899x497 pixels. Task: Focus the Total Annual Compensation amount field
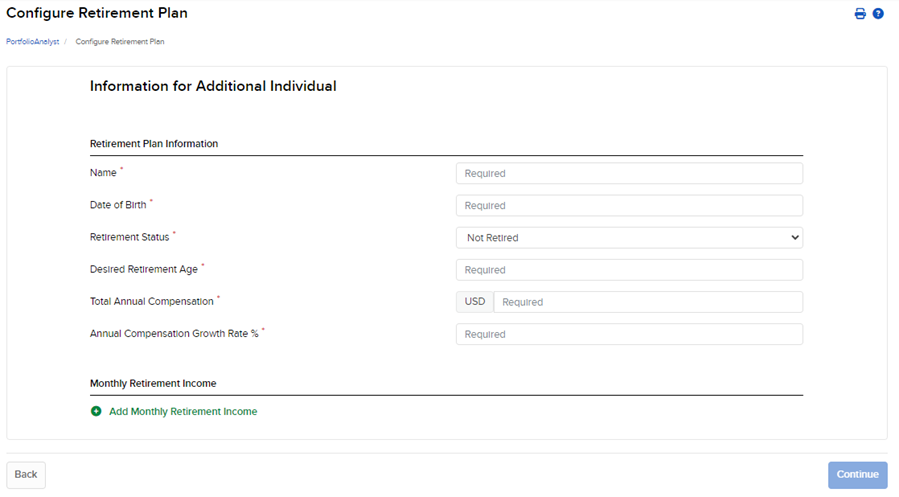[648, 302]
